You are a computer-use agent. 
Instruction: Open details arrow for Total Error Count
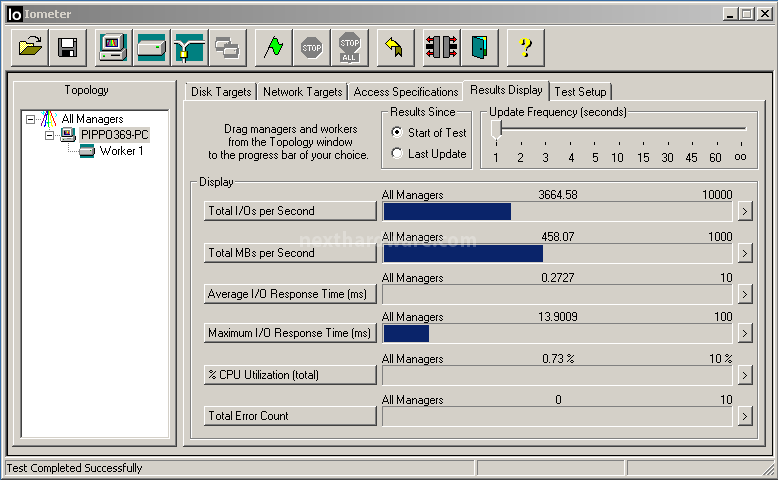click(745, 416)
